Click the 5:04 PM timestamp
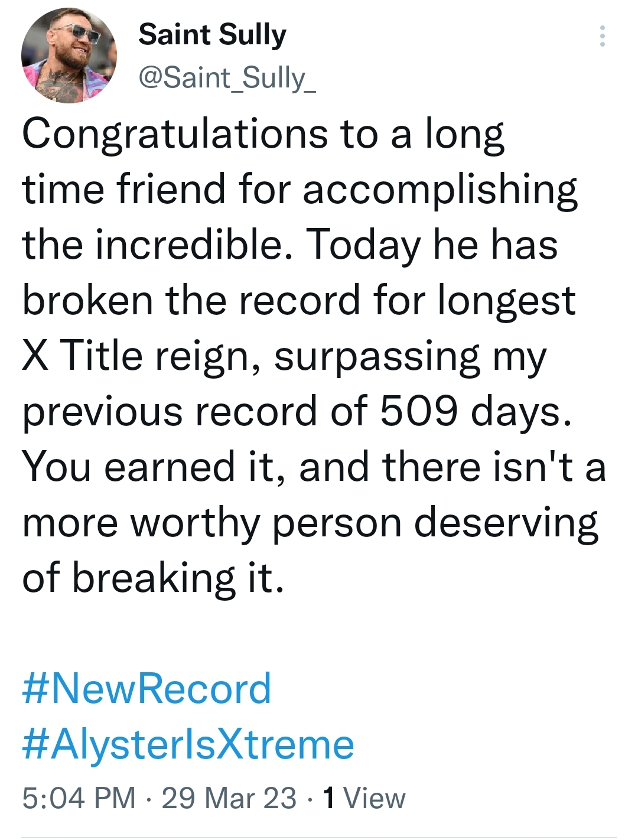This screenshot has width=638, height=840. [x=79, y=798]
